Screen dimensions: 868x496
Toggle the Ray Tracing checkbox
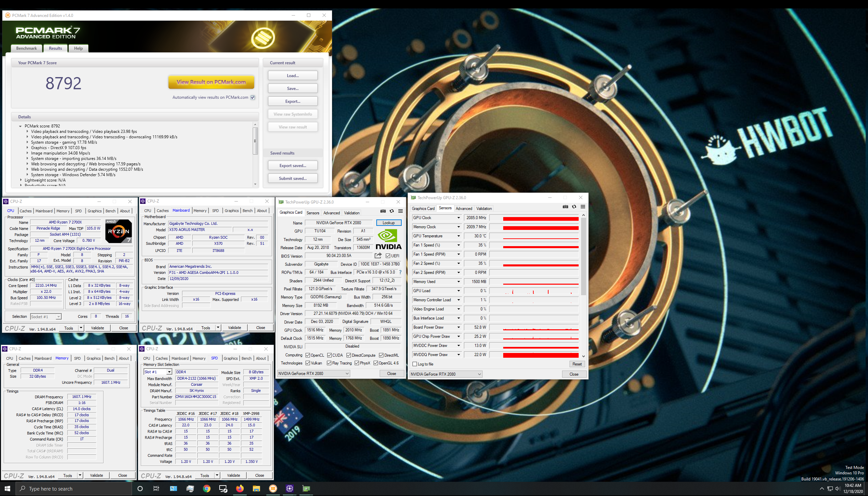[329, 363]
